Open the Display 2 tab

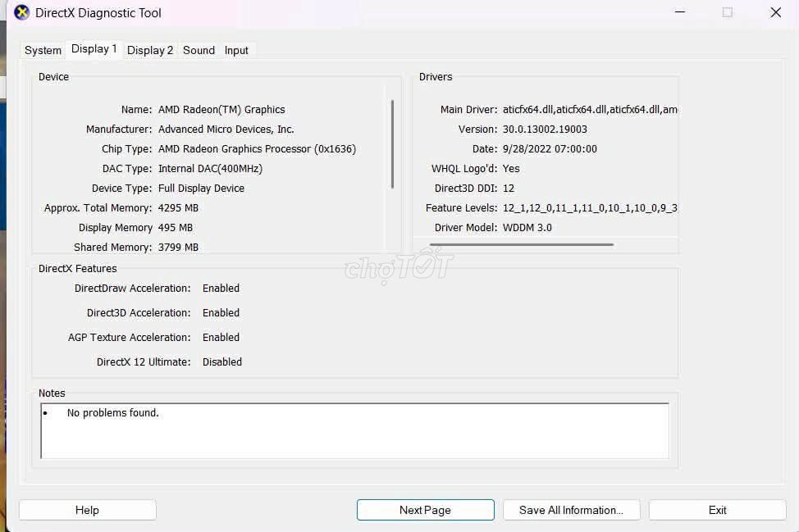150,50
